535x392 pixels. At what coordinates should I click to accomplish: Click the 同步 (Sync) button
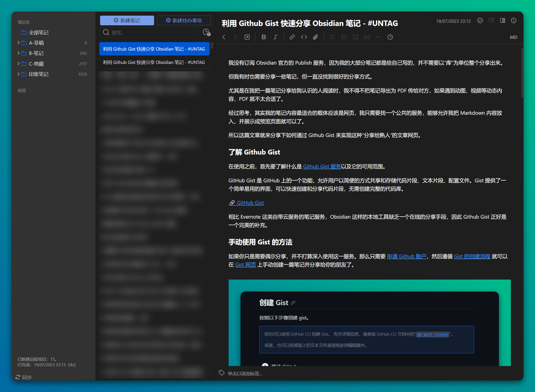coord(24,377)
